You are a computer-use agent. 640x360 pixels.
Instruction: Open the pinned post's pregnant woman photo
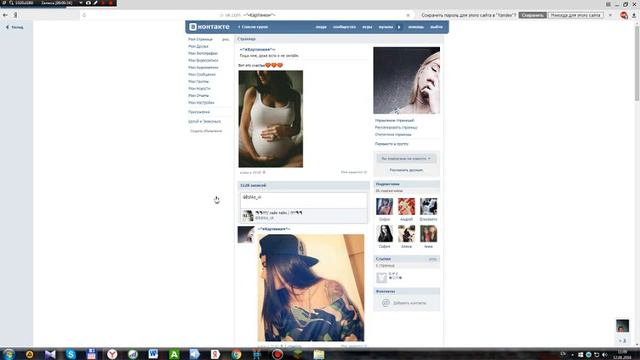271,119
